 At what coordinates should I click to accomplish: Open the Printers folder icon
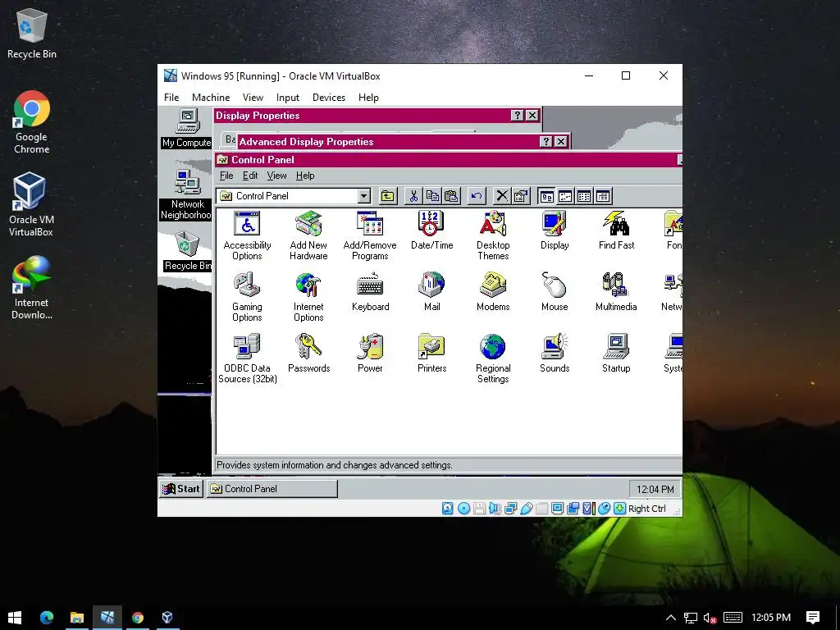coord(431,354)
